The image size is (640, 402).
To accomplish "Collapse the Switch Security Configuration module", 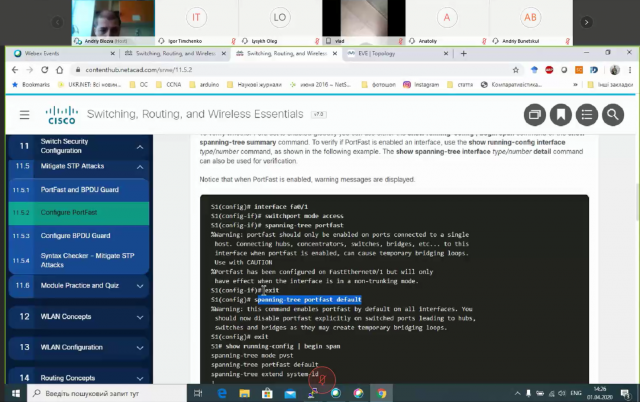I will coord(138,146).
